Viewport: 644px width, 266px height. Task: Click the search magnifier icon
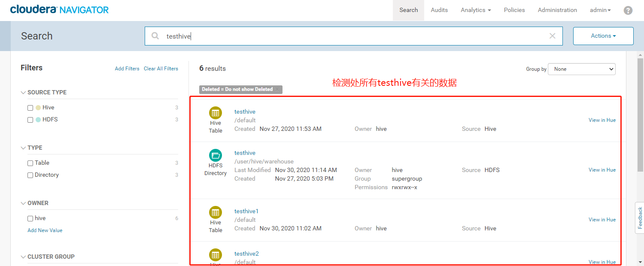click(155, 36)
